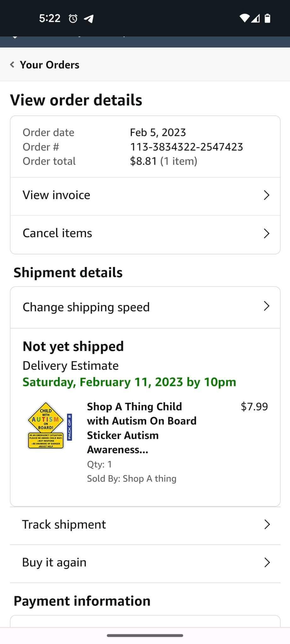Image resolution: width=290 pixels, height=644 pixels.
Task: Open the Autism On Board sticker thumbnail
Action: [50, 425]
